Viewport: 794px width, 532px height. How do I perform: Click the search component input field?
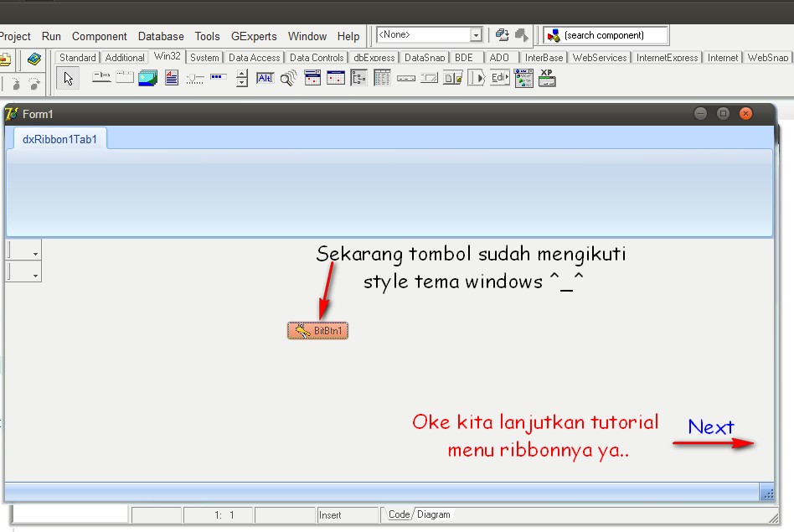611,34
